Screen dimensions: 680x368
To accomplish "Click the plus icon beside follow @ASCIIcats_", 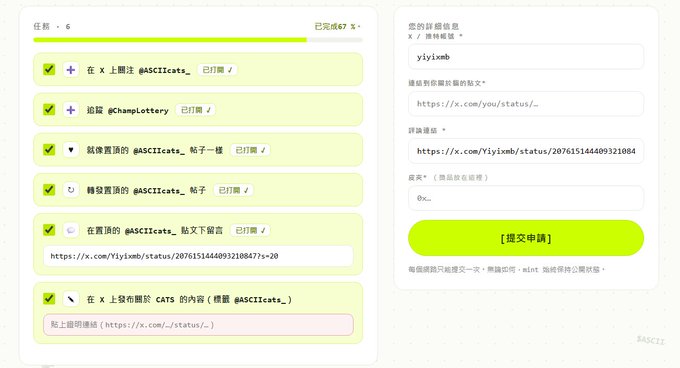I will (71, 70).
